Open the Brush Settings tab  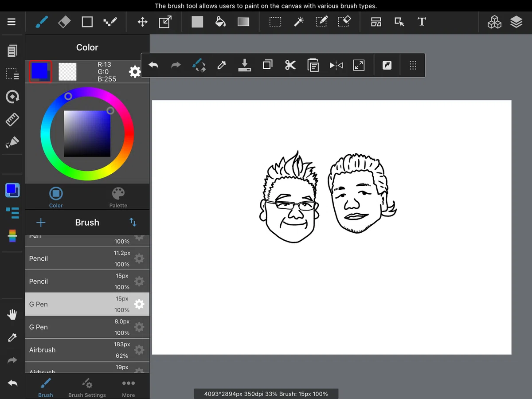(87, 387)
